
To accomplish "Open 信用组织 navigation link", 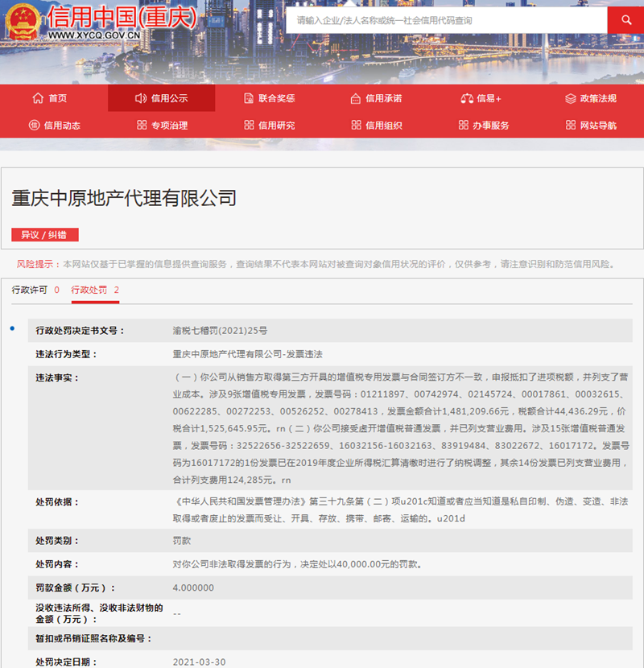I will coord(384,126).
